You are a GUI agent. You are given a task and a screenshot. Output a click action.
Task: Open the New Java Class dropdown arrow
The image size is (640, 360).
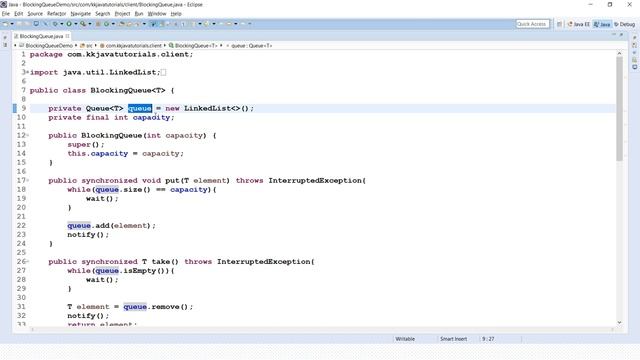(113, 24)
